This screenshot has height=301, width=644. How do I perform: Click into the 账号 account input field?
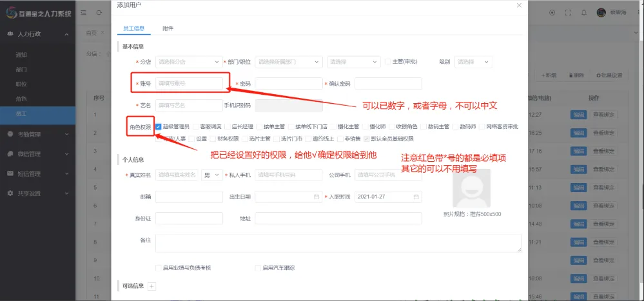click(190, 84)
